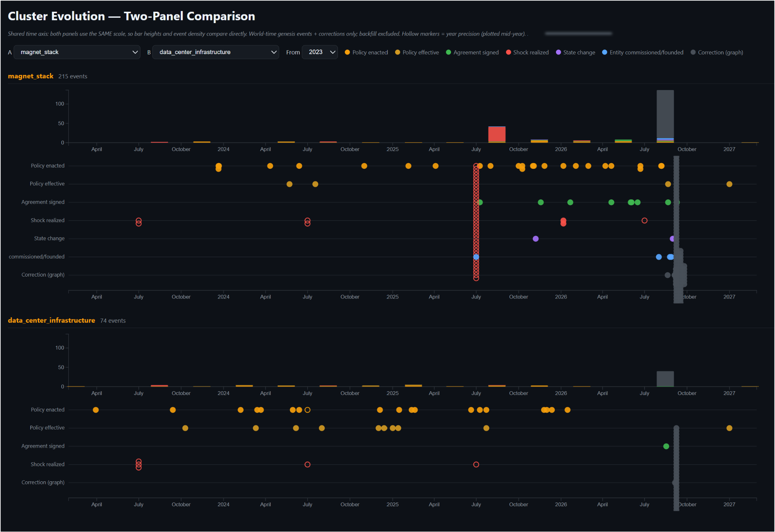Open the From year 2023 dropdown
The width and height of the screenshot is (775, 532).
click(320, 52)
